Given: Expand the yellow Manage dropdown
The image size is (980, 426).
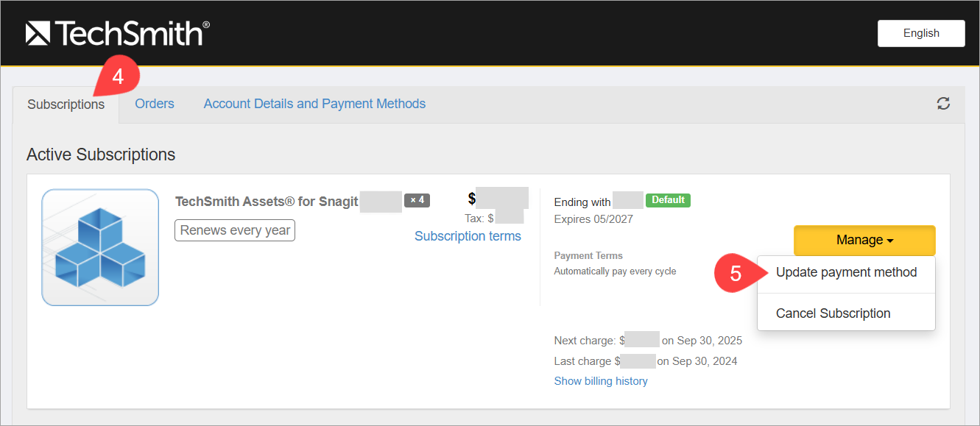Looking at the screenshot, I should 864,240.
